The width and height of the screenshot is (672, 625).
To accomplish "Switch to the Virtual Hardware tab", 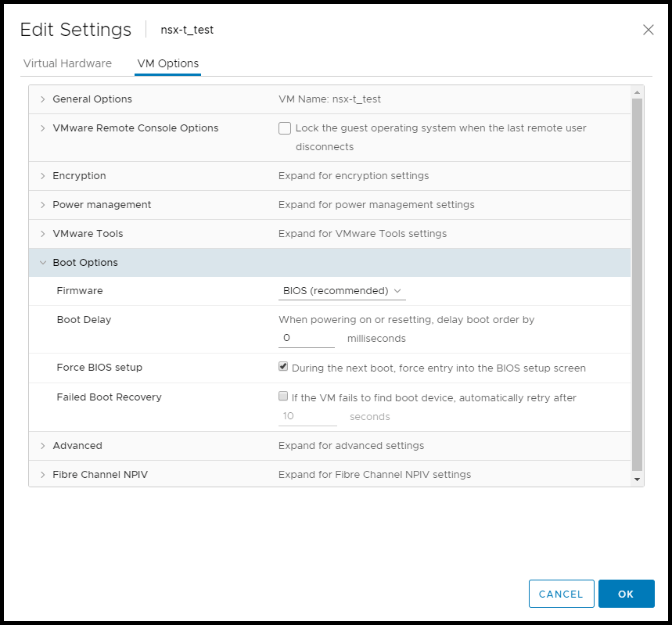I will pos(67,63).
